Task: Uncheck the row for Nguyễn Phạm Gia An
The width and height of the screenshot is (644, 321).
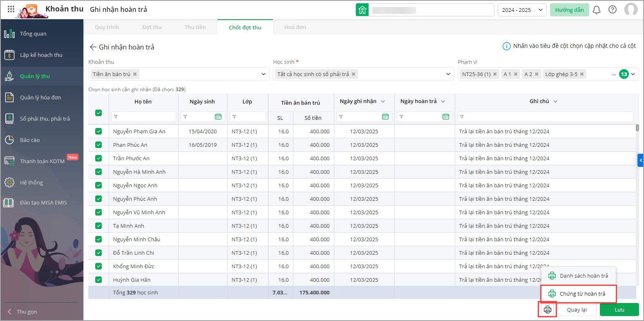Action: [x=98, y=131]
